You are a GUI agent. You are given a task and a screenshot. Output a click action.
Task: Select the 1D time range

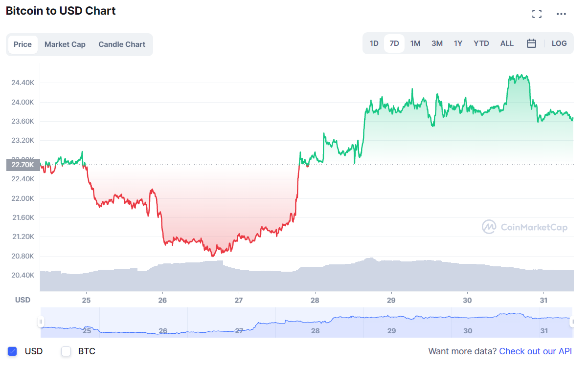374,43
